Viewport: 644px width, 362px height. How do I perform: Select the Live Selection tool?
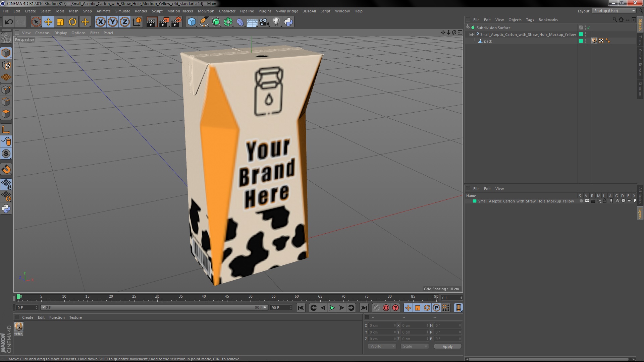[x=36, y=22]
